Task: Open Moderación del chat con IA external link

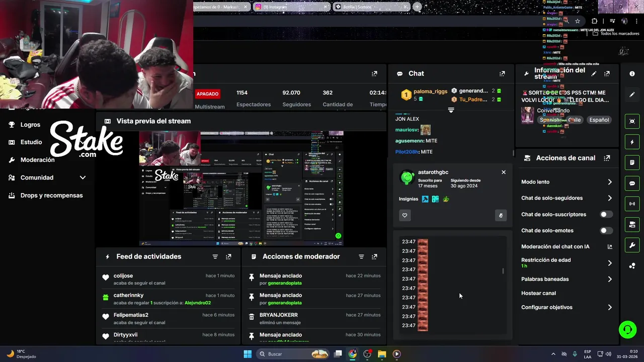Action: (x=610, y=247)
